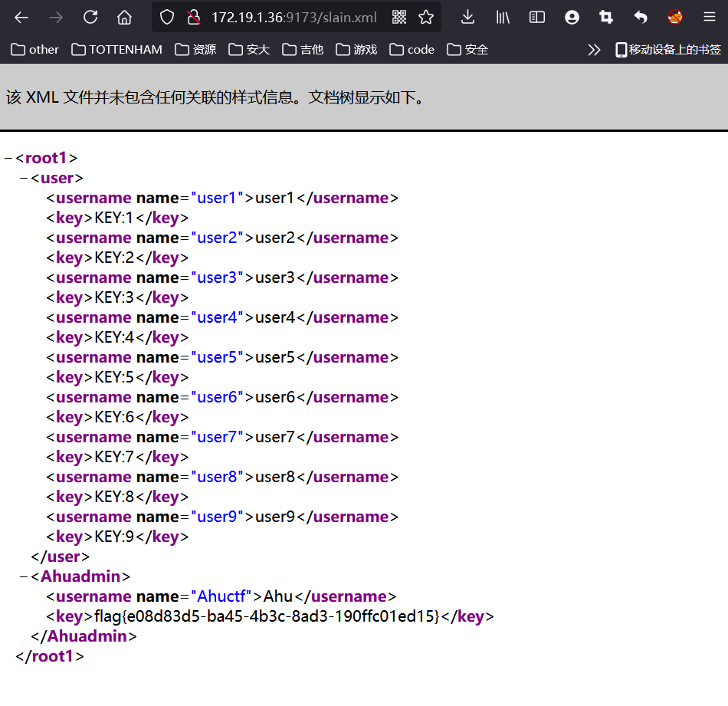Open the library bookshelf icon
This screenshot has height=706, width=728.
tap(503, 18)
